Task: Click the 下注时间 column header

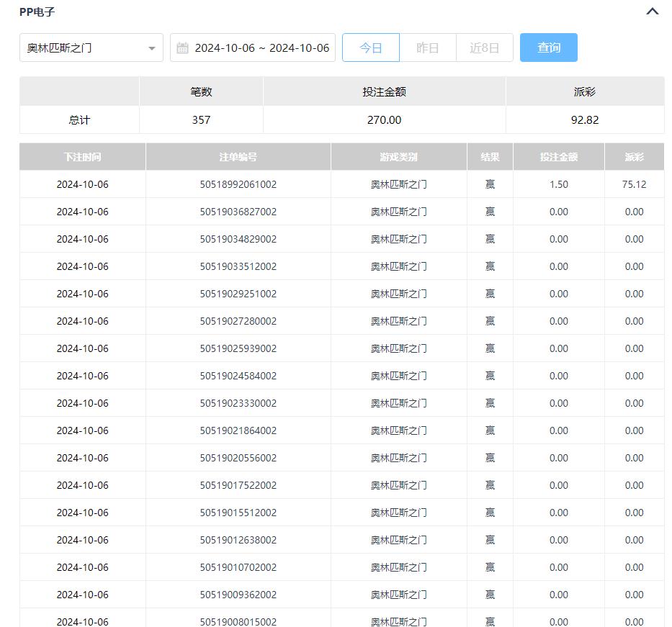Action: point(82,157)
